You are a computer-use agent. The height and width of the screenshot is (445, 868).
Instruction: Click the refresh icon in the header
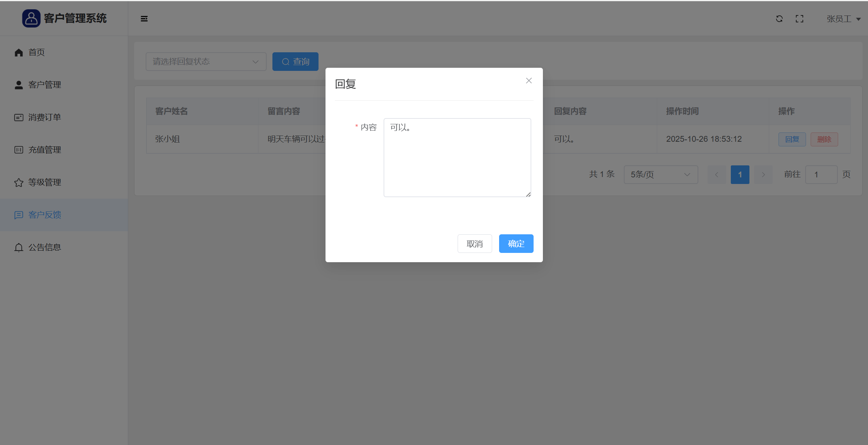click(779, 19)
